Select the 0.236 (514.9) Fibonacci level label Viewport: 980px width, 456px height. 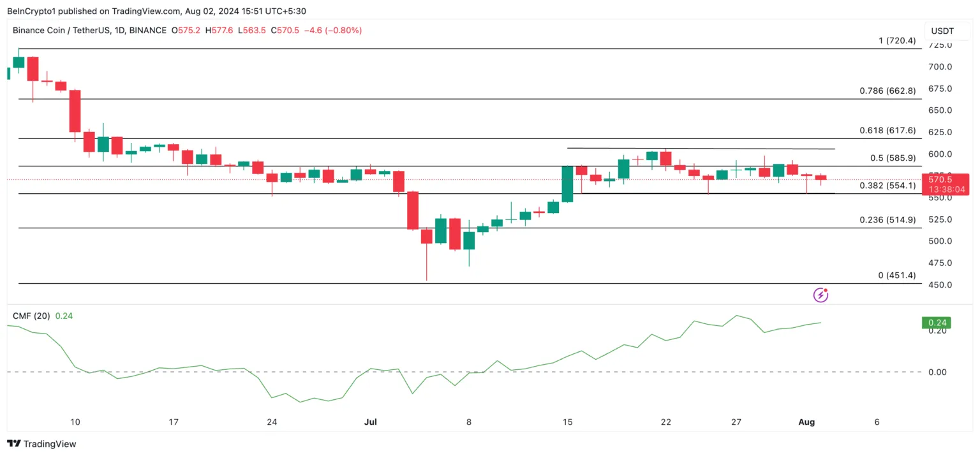887,220
